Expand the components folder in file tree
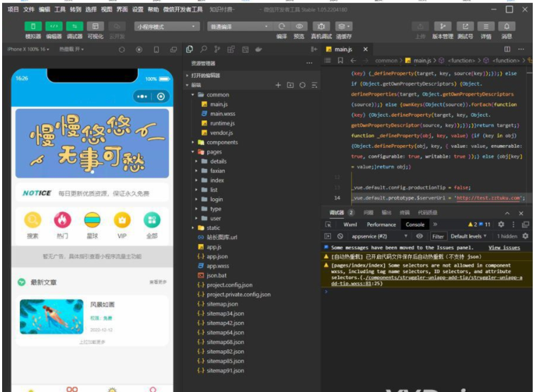The height and width of the screenshot is (392, 537). (221, 142)
